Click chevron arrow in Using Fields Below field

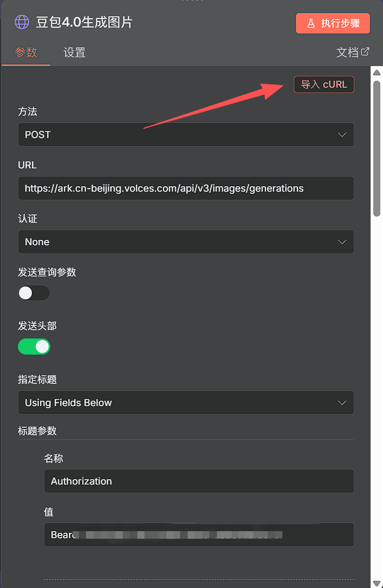click(x=342, y=403)
